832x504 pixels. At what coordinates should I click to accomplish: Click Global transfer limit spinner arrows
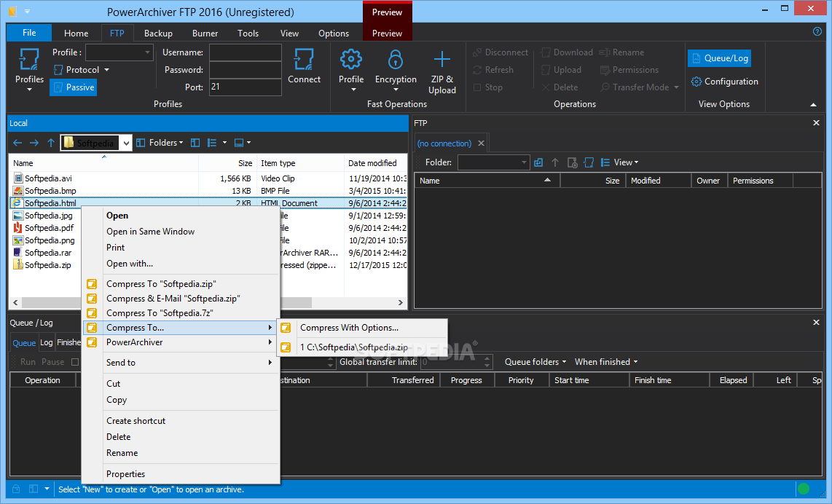tap(487, 362)
